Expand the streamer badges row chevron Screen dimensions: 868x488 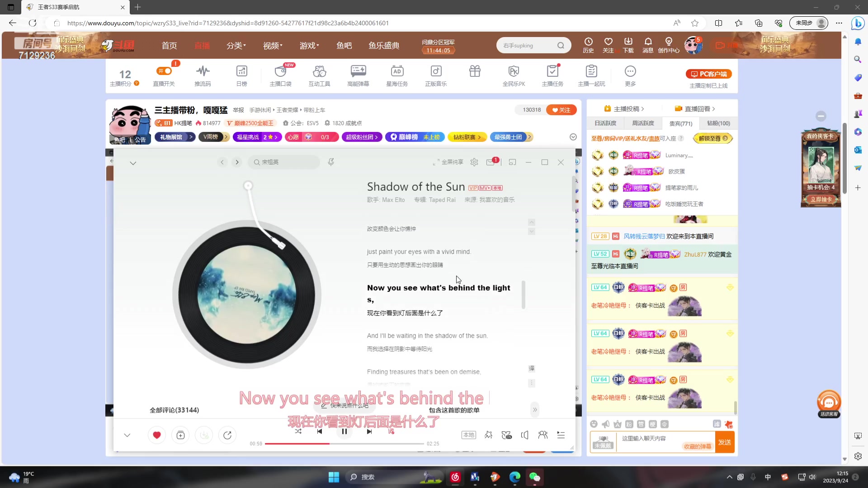point(573,137)
